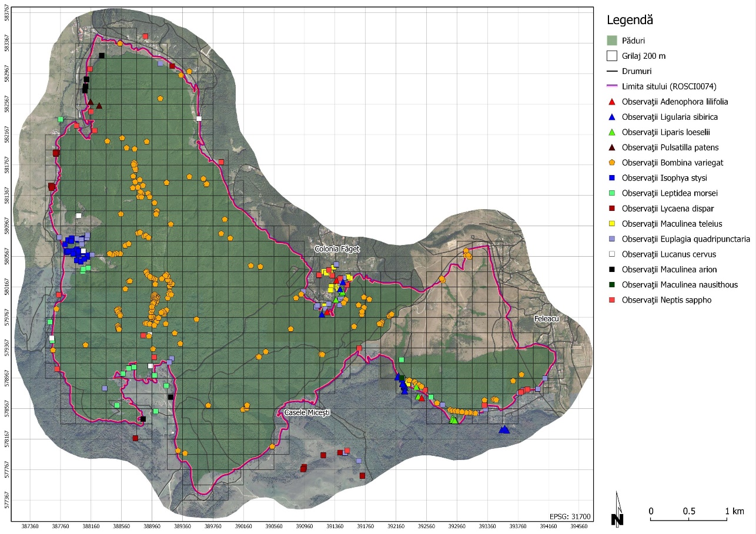The width and height of the screenshot is (756, 534).
Task: Click the 'Observații Euplagia quadripunctaria' label
Action: coord(686,239)
